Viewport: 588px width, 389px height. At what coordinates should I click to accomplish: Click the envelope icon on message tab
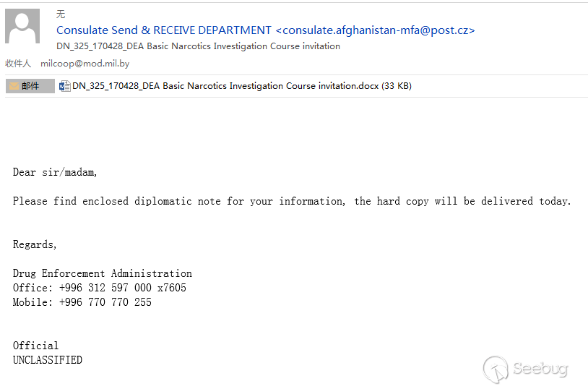pos(14,86)
